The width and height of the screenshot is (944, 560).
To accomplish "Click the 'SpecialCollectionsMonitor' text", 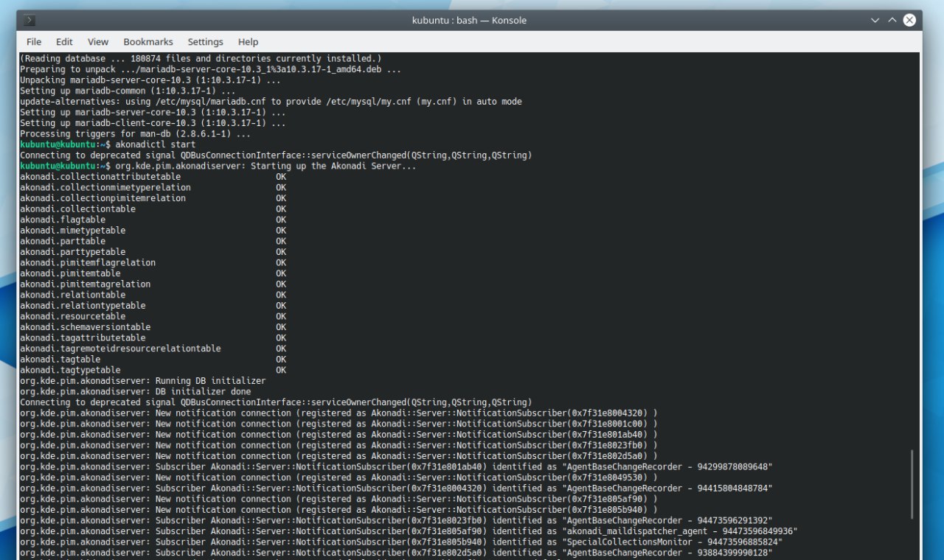I will coord(629,542).
